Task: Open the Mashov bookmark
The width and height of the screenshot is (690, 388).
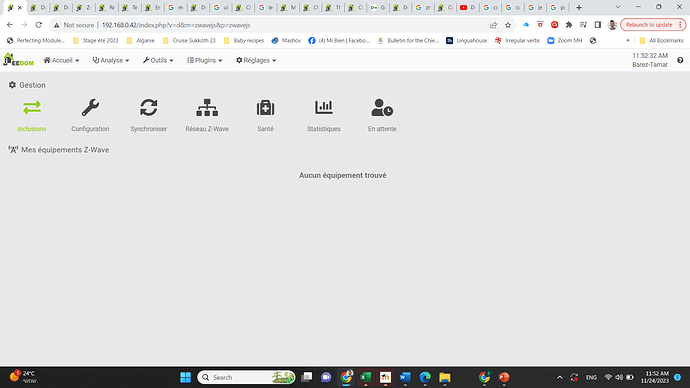Action: click(286, 40)
